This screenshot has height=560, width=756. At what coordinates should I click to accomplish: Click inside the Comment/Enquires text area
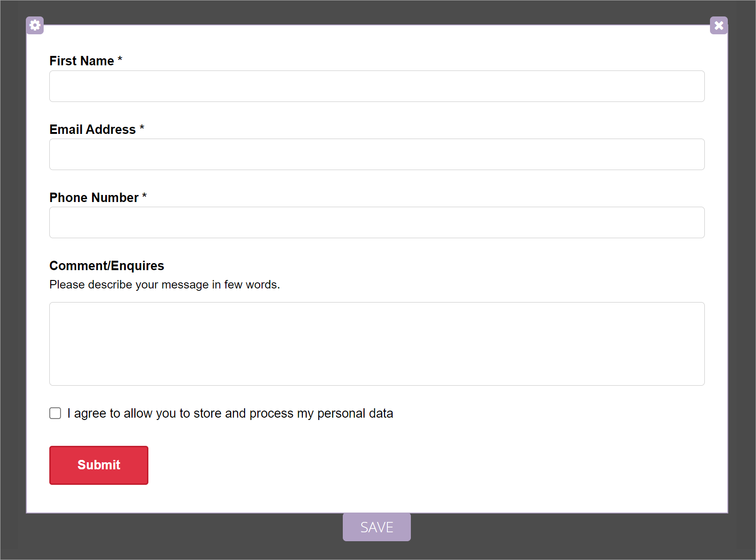click(377, 344)
